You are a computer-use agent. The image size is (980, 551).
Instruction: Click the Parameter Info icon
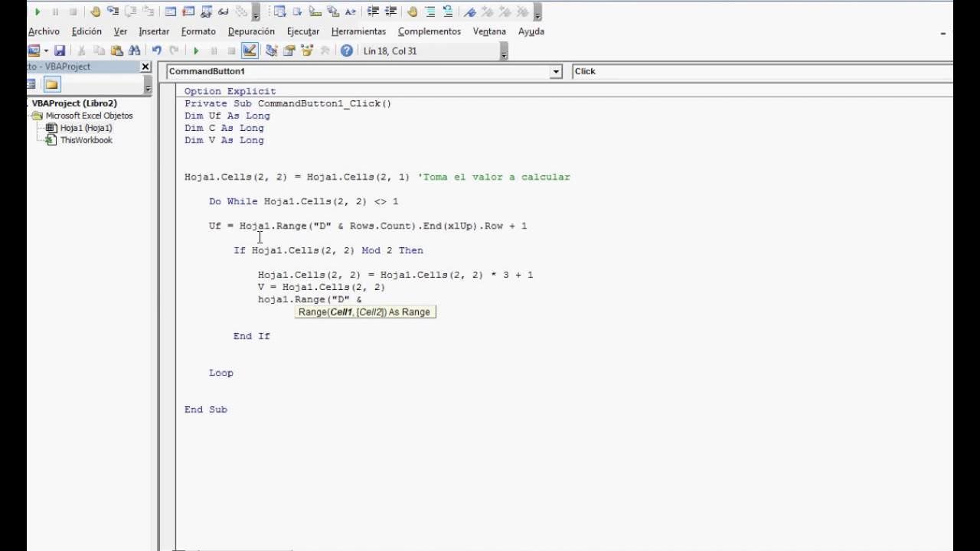coord(333,11)
